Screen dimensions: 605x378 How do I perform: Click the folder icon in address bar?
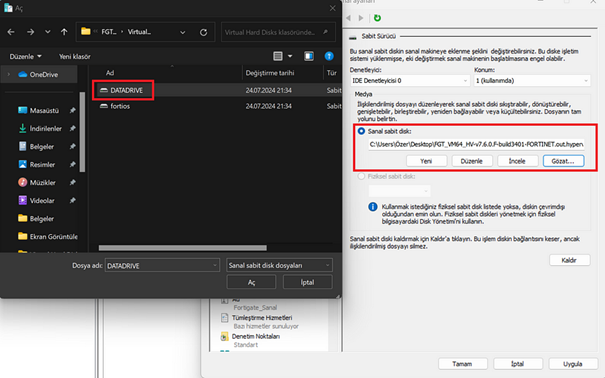point(86,32)
